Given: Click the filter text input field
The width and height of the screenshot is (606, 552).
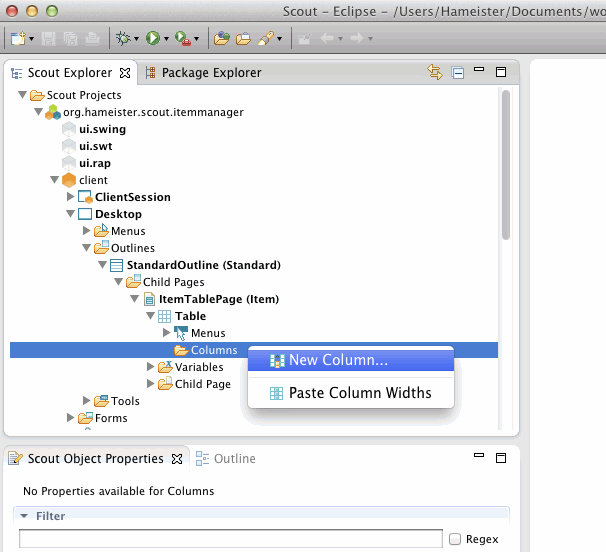Looking at the screenshot, I should (x=230, y=539).
